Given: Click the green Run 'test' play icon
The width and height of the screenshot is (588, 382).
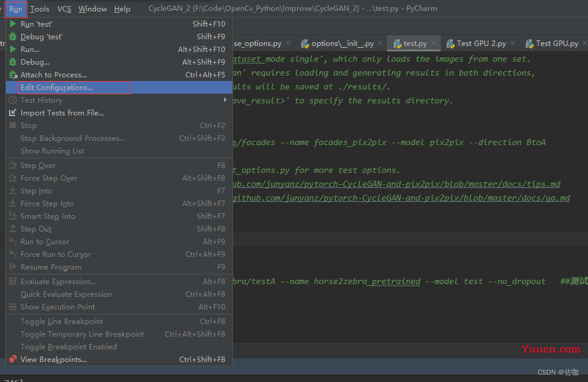Looking at the screenshot, I should click(13, 24).
